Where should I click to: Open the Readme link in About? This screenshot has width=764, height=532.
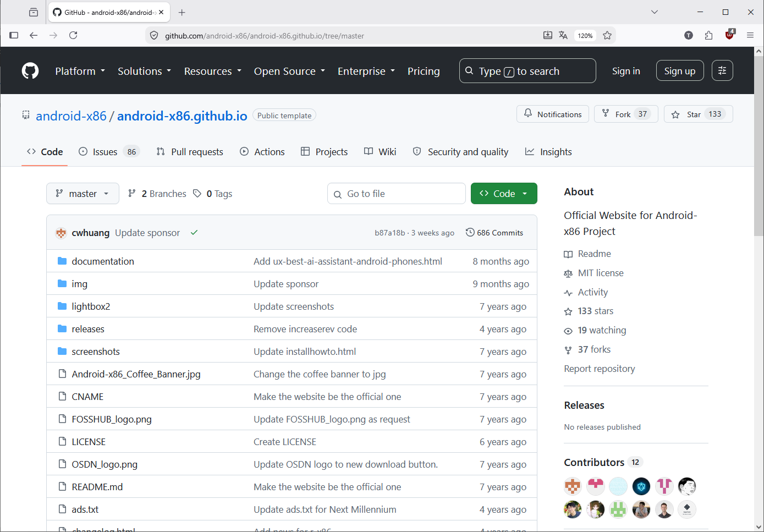click(x=587, y=254)
